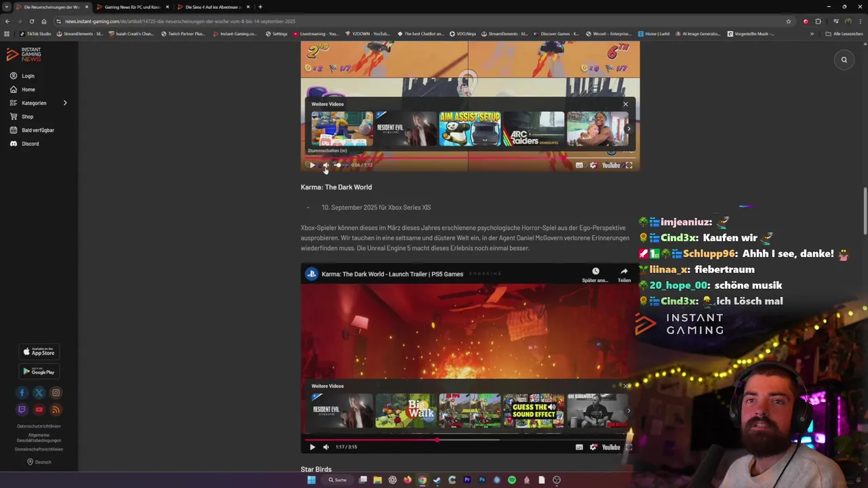Open the TikTok Studio bookmark
868x488 pixels.
point(35,34)
